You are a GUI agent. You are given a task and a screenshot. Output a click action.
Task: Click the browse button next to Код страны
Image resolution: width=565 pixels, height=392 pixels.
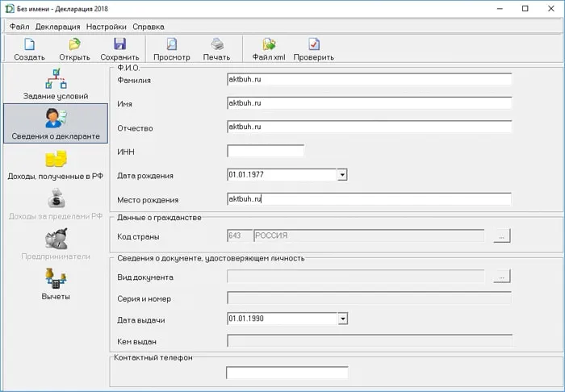(x=503, y=236)
